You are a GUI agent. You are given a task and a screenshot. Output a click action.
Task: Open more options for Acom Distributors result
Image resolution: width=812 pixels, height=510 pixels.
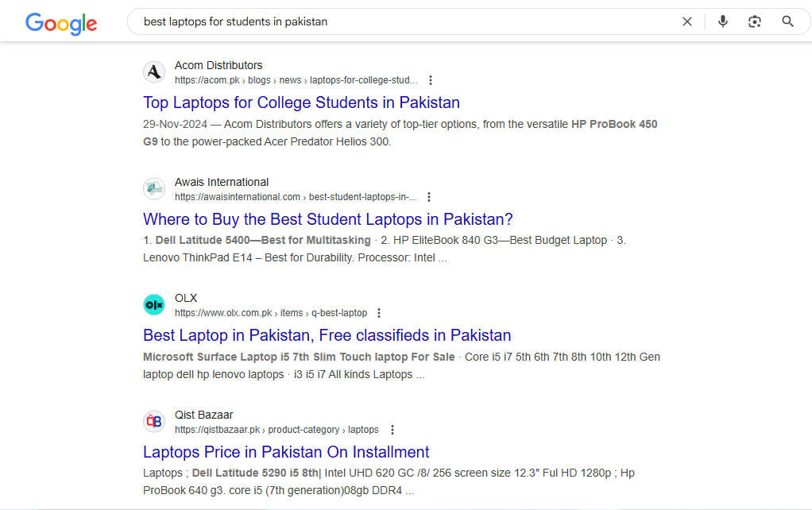click(431, 80)
